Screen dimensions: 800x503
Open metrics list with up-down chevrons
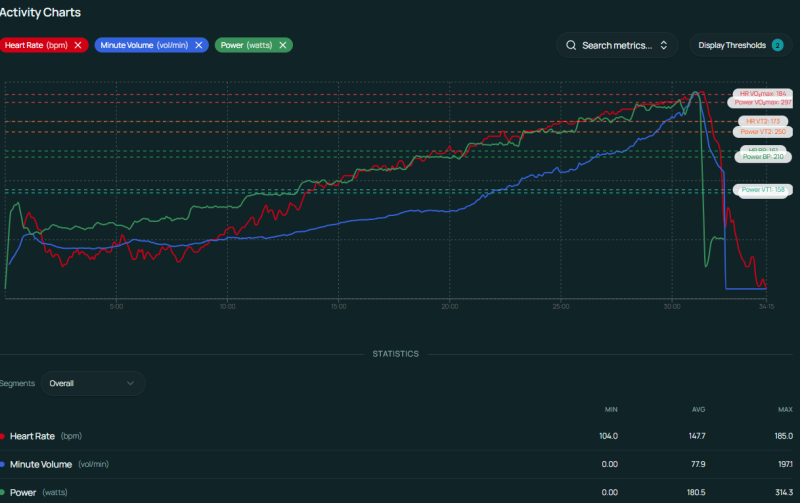coord(664,45)
